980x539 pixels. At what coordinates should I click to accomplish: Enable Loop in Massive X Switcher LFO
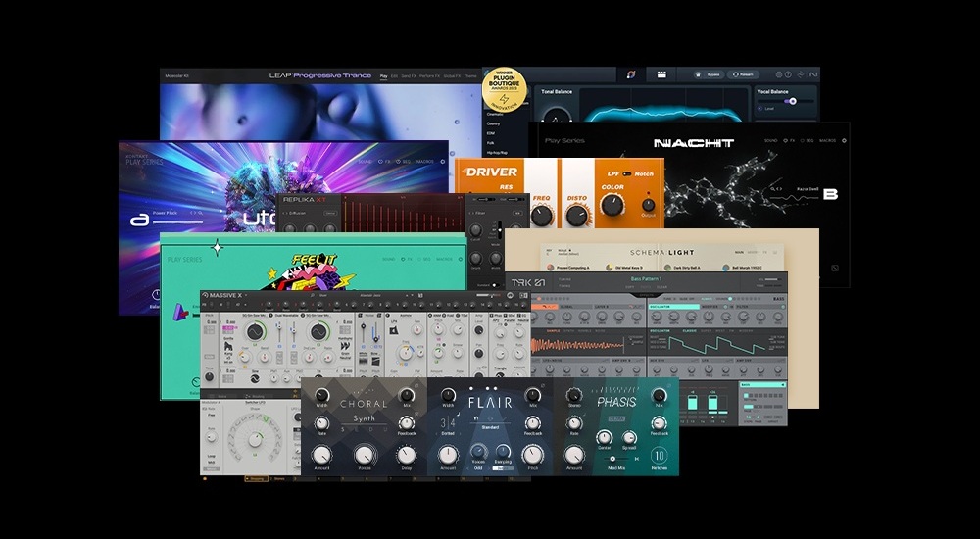(212, 457)
